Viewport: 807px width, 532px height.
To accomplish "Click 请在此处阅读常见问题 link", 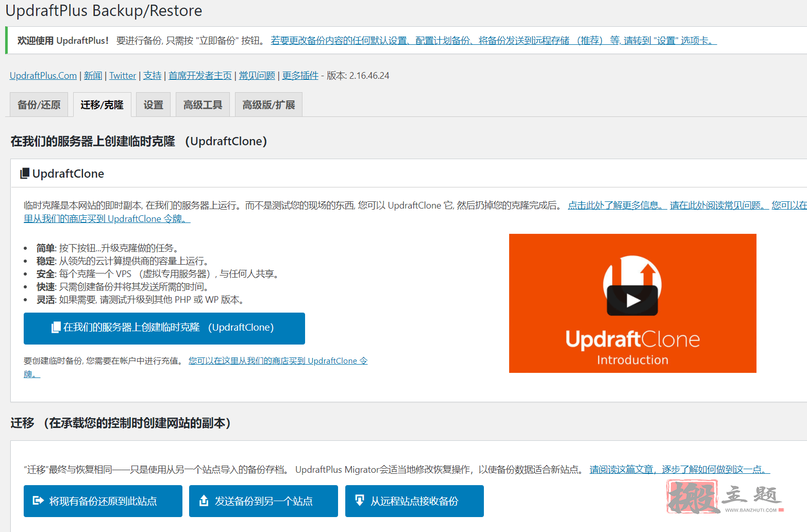I will [x=719, y=205].
